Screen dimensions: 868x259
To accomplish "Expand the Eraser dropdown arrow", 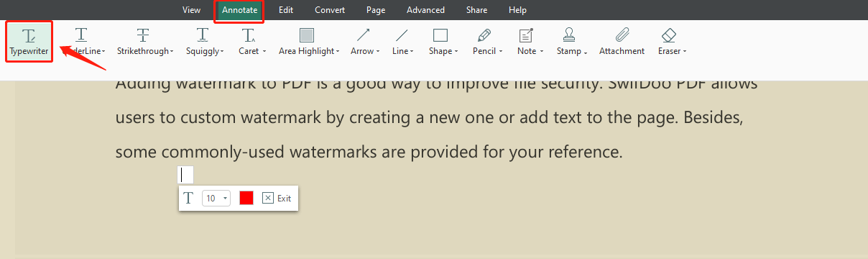I will [685, 52].
